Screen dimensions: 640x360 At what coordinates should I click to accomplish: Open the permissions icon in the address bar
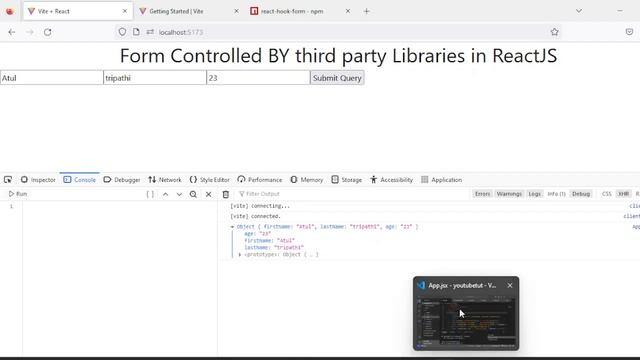(x=150, y=32)
